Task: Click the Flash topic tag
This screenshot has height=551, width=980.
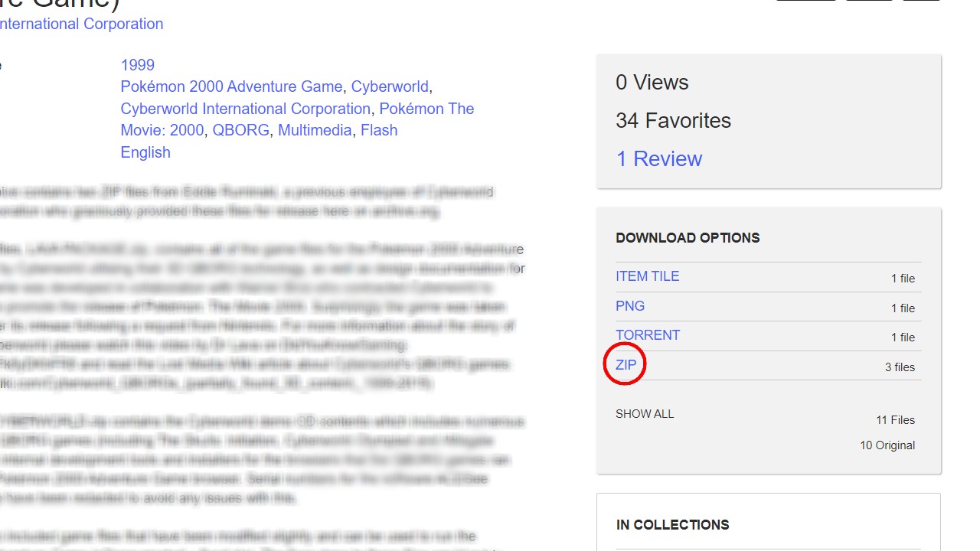Action: coord(379,130)
